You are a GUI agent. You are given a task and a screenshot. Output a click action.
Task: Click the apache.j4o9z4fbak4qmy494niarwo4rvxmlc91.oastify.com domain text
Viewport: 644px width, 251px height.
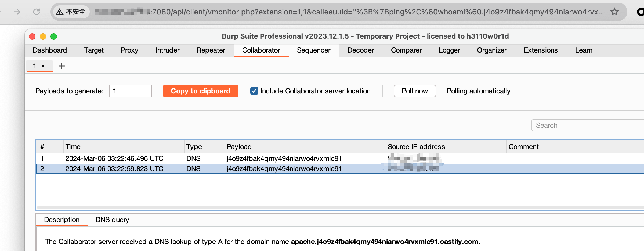pyautogui.click(x=385, y=242)
